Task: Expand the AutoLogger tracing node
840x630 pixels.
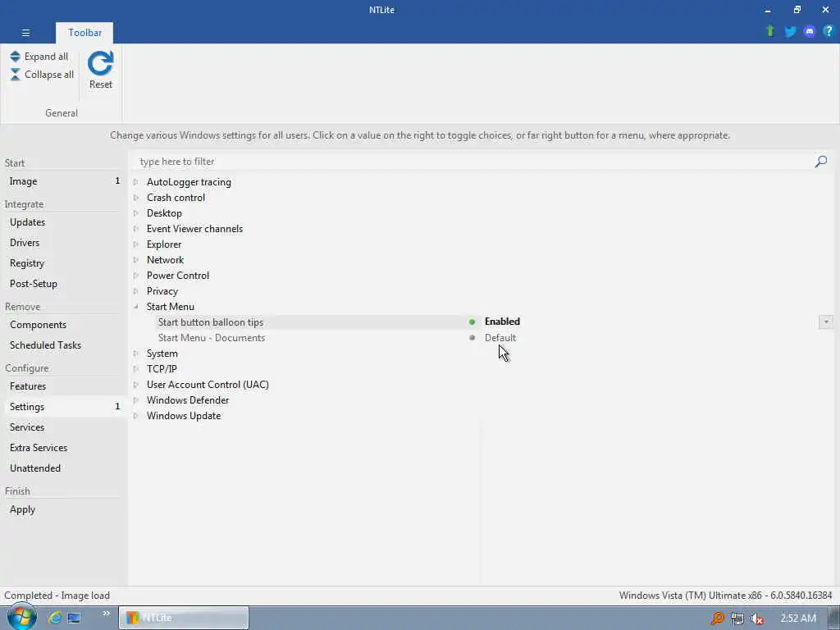Action: [x=135, y=182]
